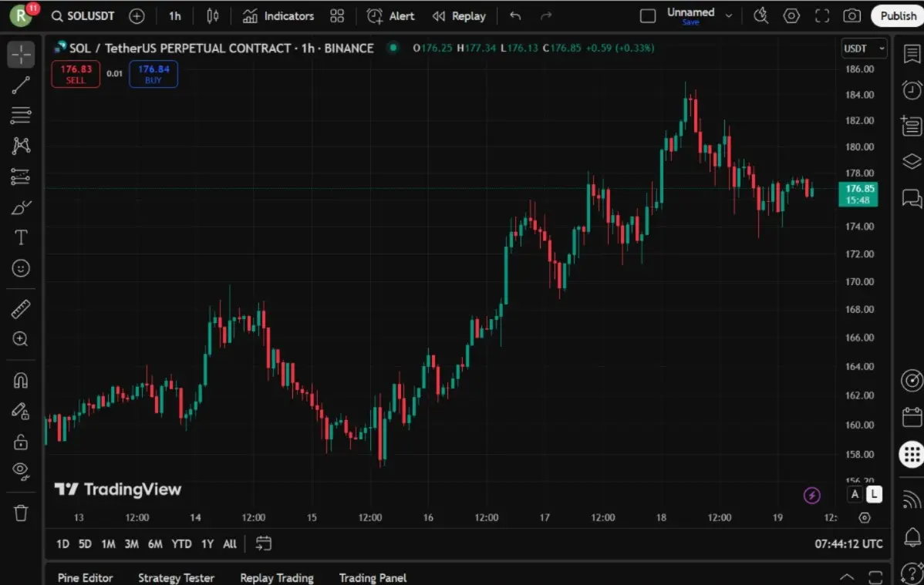Set range to 1Y
The width and height of the screenshot is (924, 585).
(207, 543)
